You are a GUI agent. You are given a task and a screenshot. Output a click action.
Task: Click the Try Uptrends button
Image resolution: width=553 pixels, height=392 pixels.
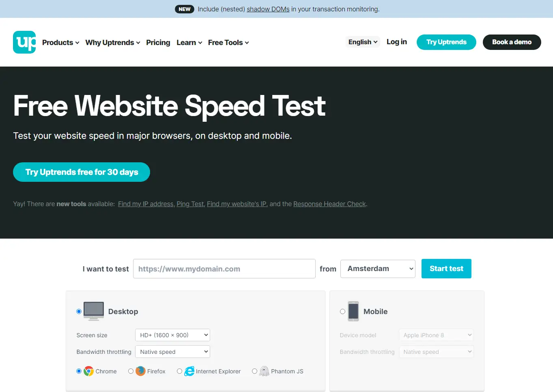(x=446, y=42)
